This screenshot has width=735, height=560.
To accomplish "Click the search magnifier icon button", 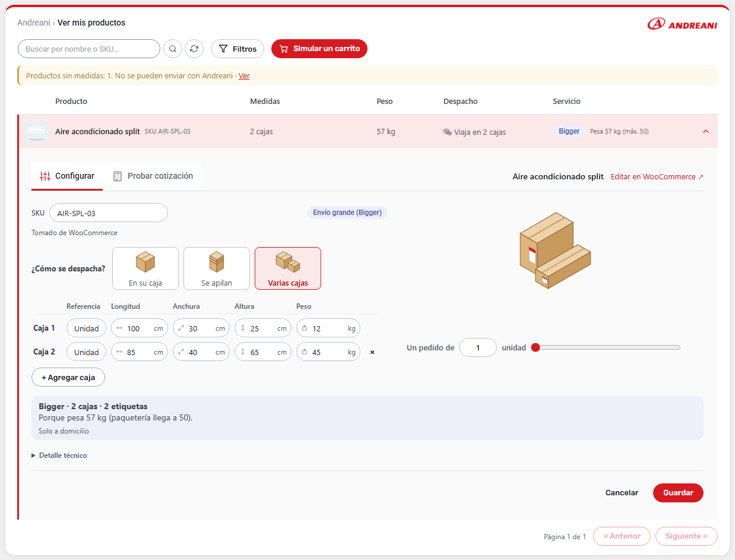I will tap(173, 49).
